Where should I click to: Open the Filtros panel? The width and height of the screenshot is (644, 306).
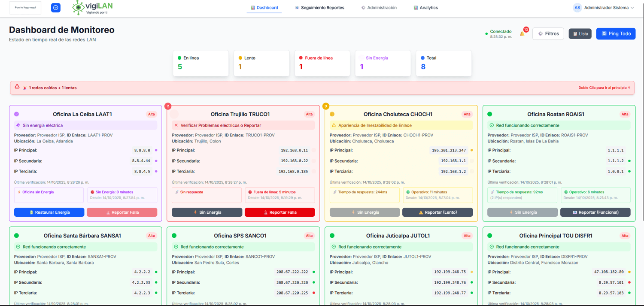click(548, 33)
